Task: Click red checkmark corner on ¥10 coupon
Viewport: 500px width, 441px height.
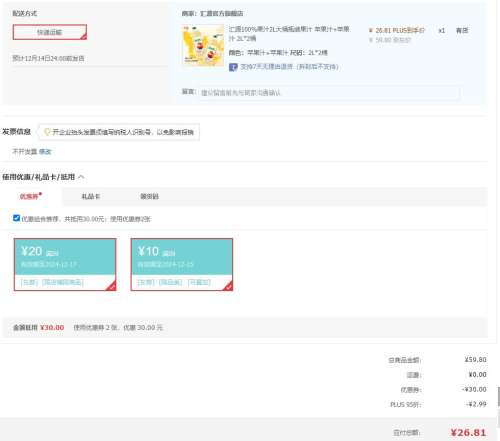Action: (x=228, y=286)
